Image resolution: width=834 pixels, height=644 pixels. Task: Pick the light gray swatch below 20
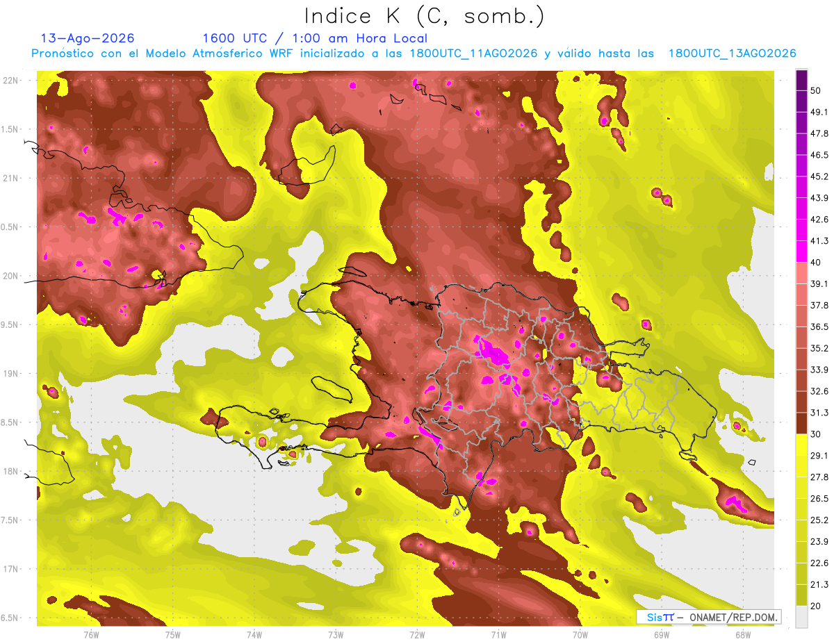pos(801,617)
